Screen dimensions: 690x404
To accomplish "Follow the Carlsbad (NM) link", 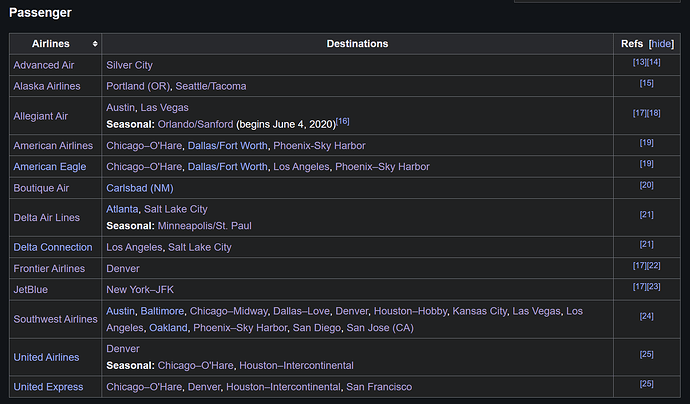I will tap(139, 188).
